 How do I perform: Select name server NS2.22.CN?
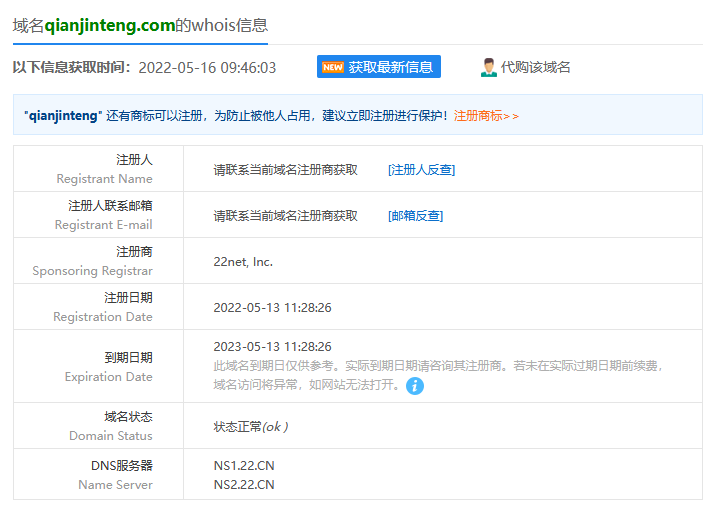[x=244, y=485]
